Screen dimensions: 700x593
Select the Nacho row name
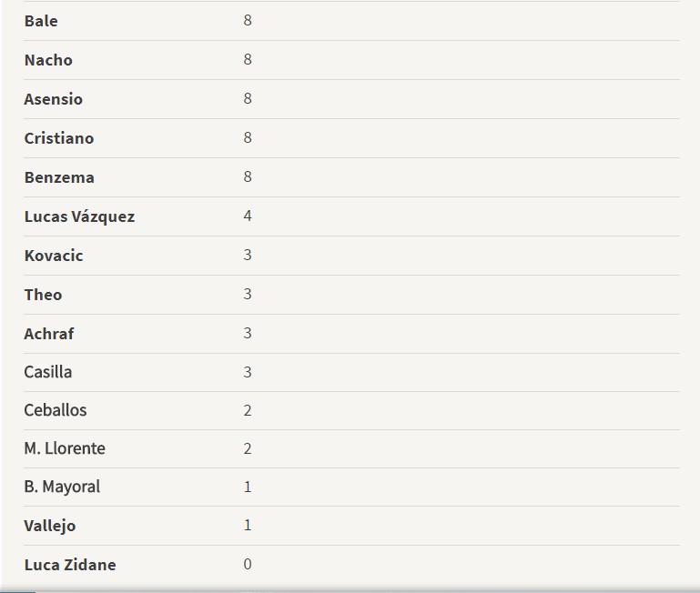point(48,60)
